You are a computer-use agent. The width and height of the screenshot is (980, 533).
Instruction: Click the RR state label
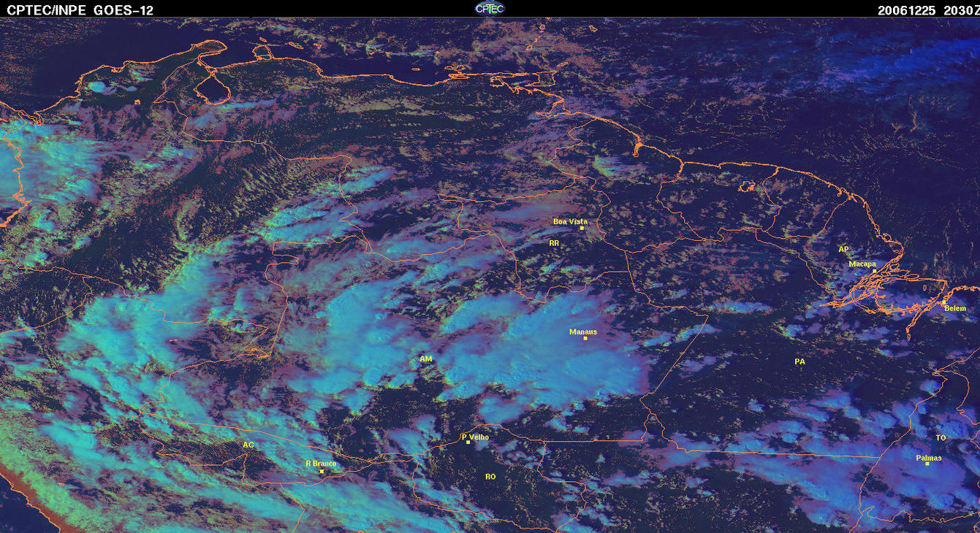[554, 242]
